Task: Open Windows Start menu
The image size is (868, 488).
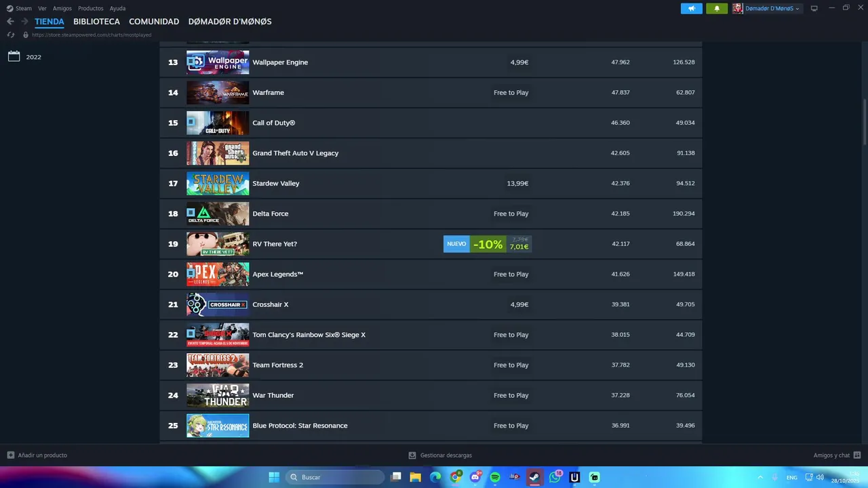Action: pos(274,477)
